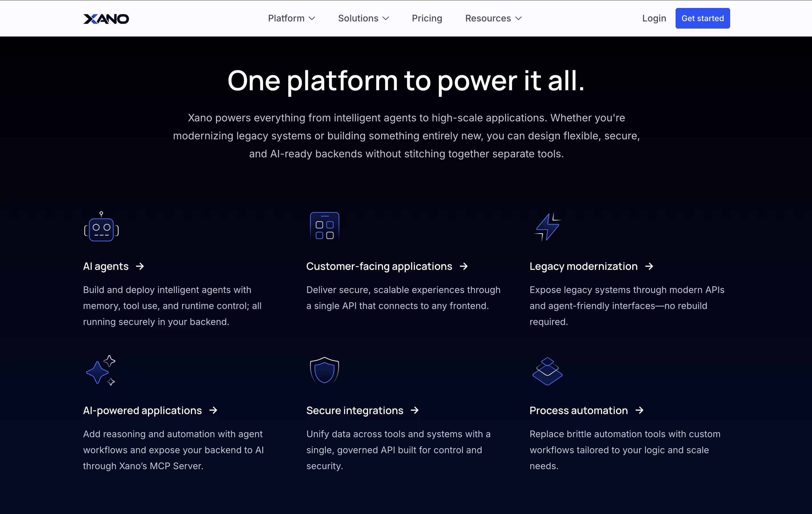The width and height of the screenshot is (812, 514).
Task: Open the Customer-facing applications link
Action: (x=379, y=267)
